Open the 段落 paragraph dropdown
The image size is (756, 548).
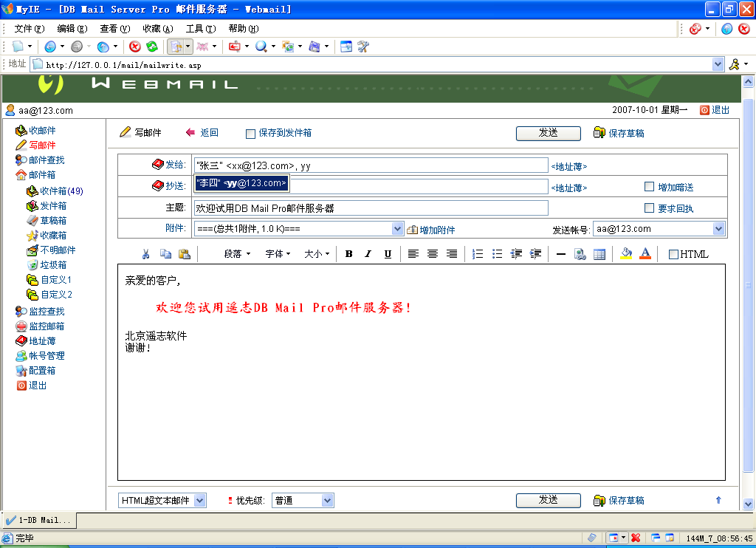pyautogui.click(x=237, y=254)
